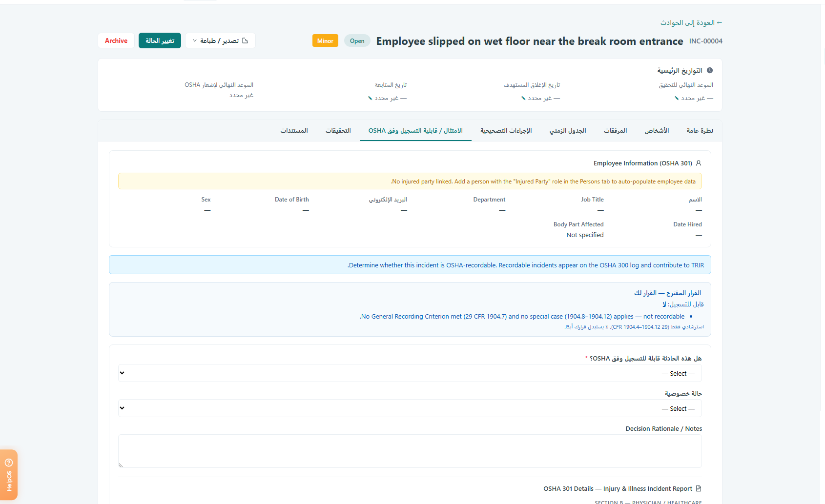Click the incident number INC-00004
The image size is (825, 504).
point(706,41)
